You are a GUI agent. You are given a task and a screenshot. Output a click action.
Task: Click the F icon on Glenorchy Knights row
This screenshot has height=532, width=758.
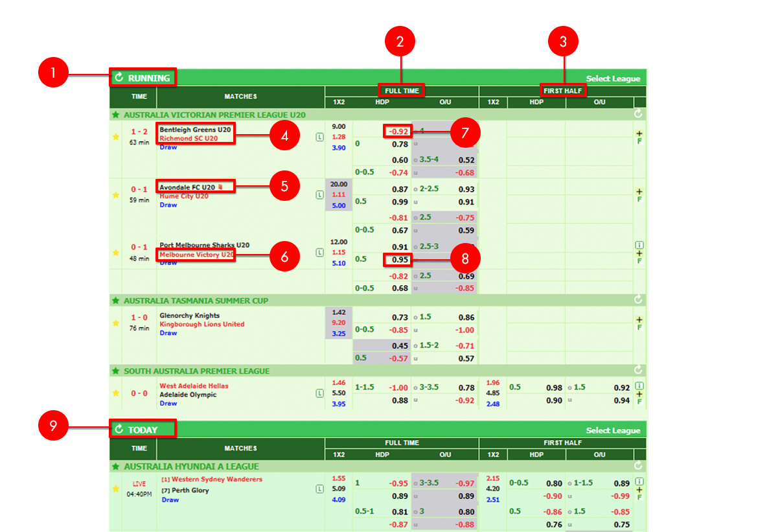click(x=639, y=328)
